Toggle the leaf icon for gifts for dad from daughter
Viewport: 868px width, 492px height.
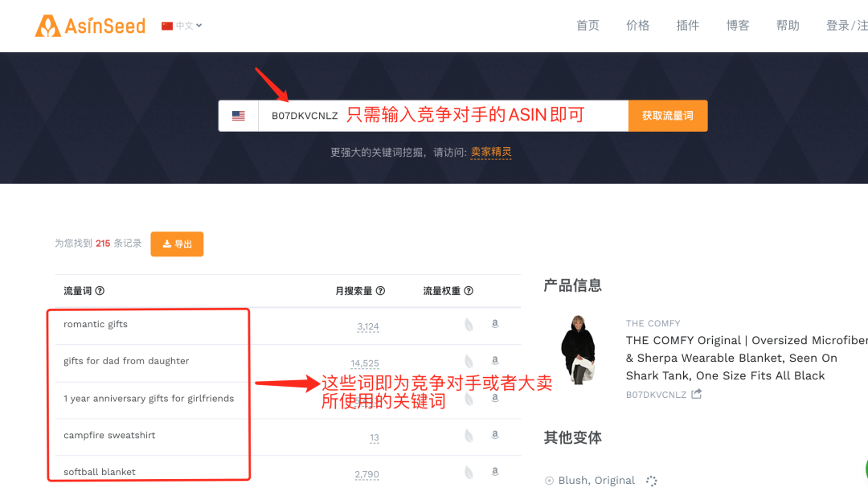(468, 360)
